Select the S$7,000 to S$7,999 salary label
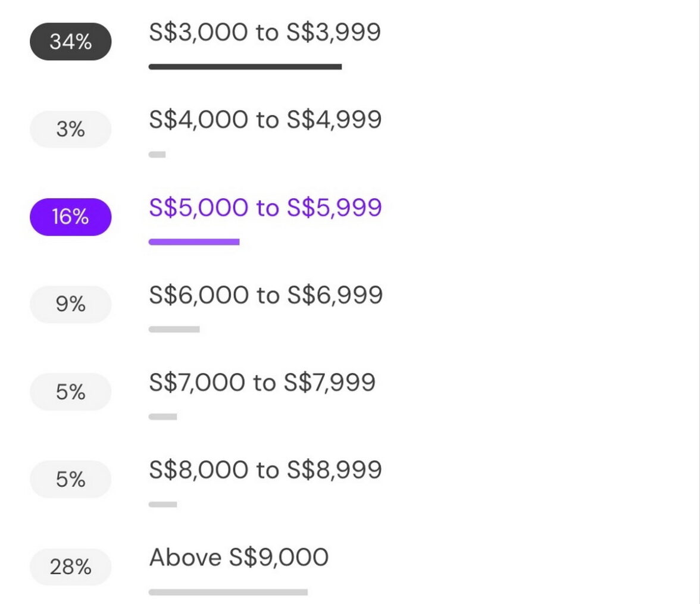 click(x=262, y=382)
